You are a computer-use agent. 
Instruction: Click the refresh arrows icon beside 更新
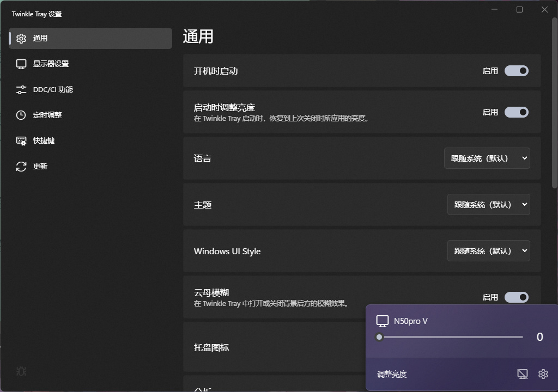point(21,167)
